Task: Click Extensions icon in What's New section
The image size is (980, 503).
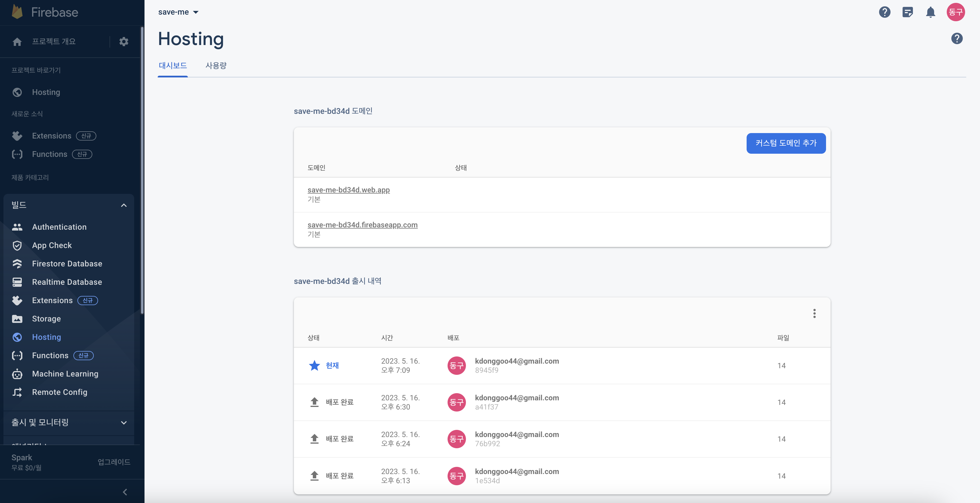Action: click(17, 136)
